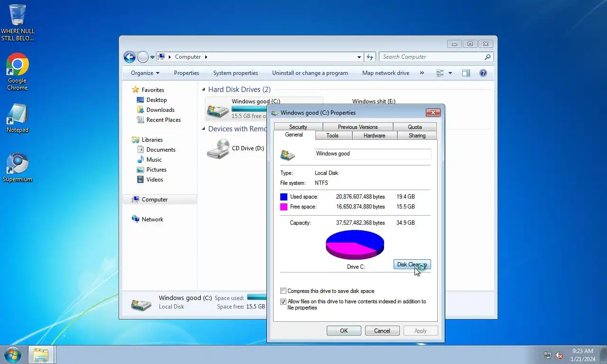Open the Recycle Bin desktop icon

[x=18, y=22]
